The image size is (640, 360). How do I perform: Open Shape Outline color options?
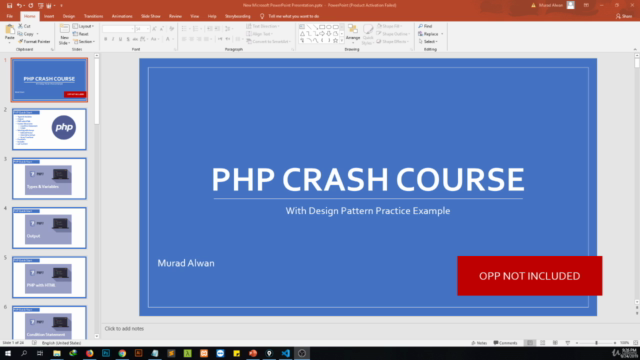[394, 34]
